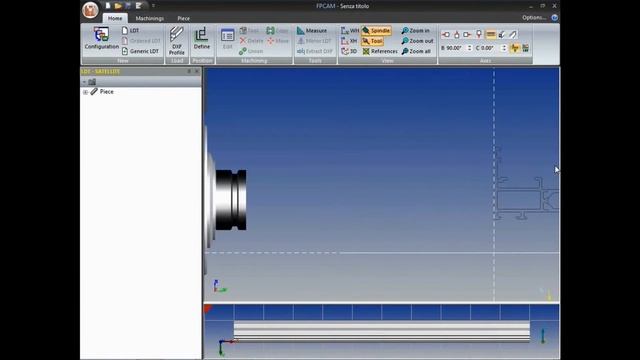Click the diagonal tool icon ending Axes top row
This screenshot has width=640, height=360.
click(513, 35)
